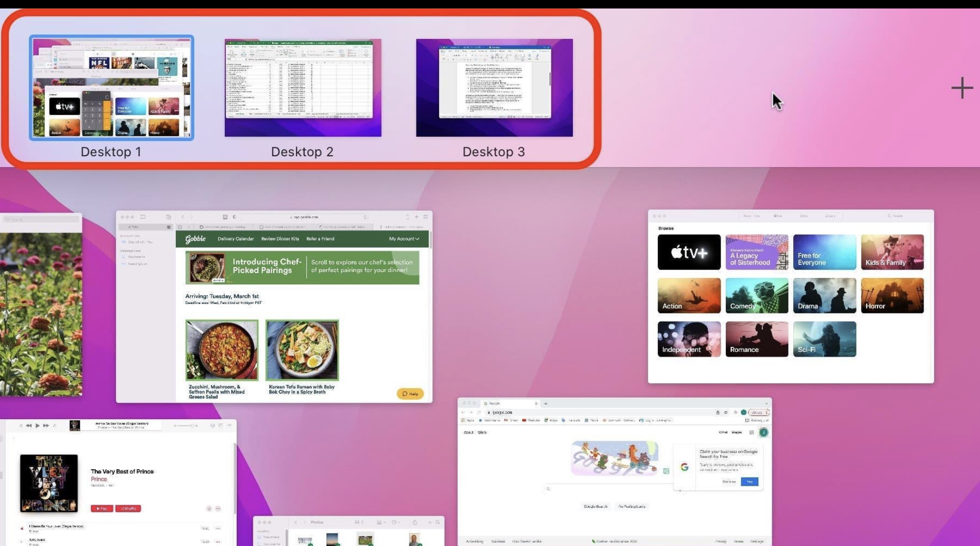This screenshot has width=980, height=546.
Task: Click Dismiss in the Google popup
Action: (x=729, y=482)
